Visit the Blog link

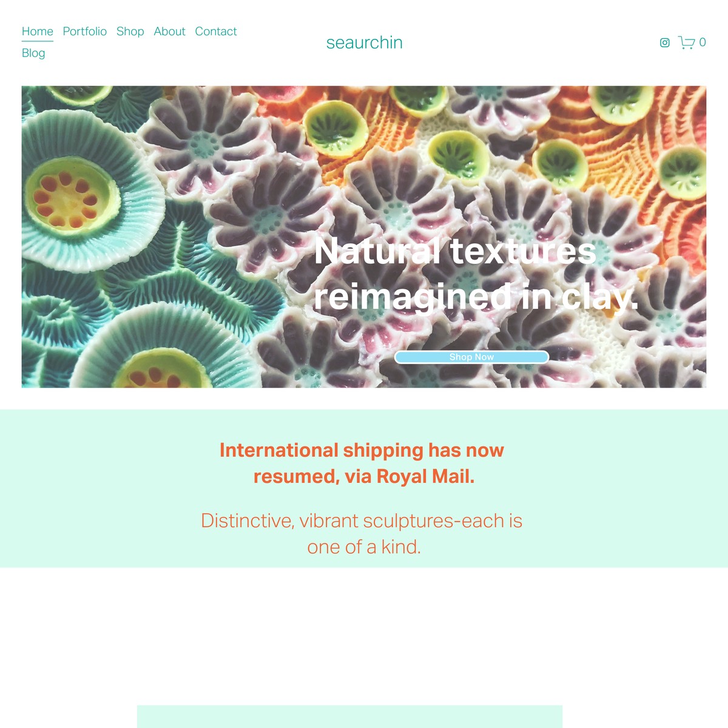[33, 53]
